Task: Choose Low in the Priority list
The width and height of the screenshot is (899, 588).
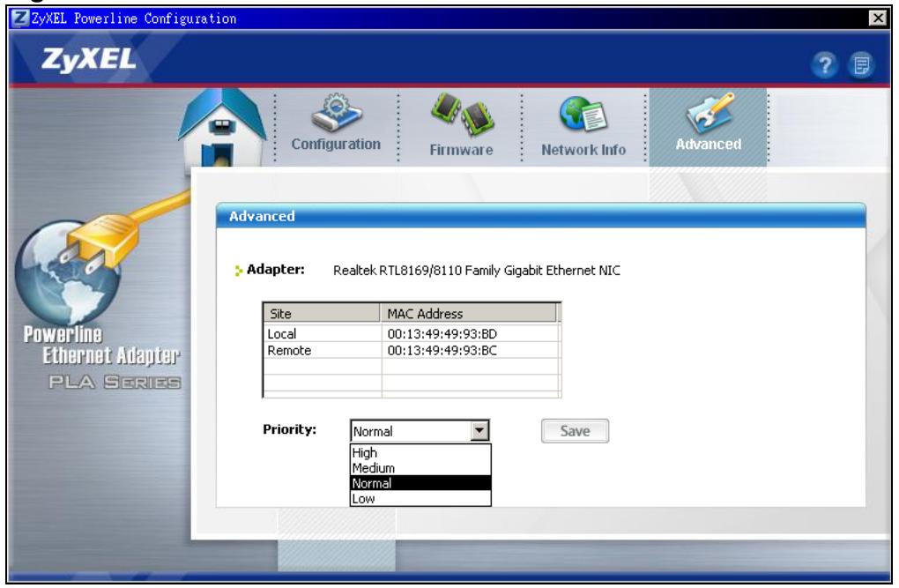Action: (420, 498)
